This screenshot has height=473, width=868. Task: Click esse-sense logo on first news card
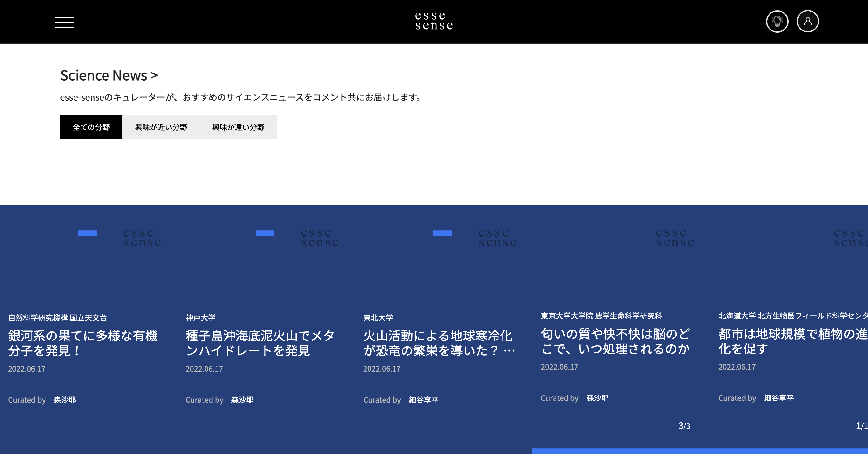point(142,237)
